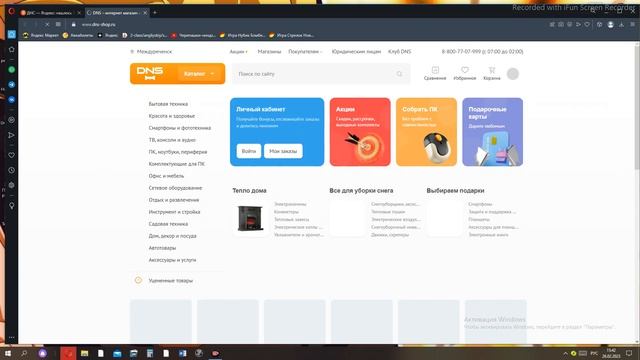640x360 pixels.
Task: Open Бытовая техника category
Action: pos(168,104)
